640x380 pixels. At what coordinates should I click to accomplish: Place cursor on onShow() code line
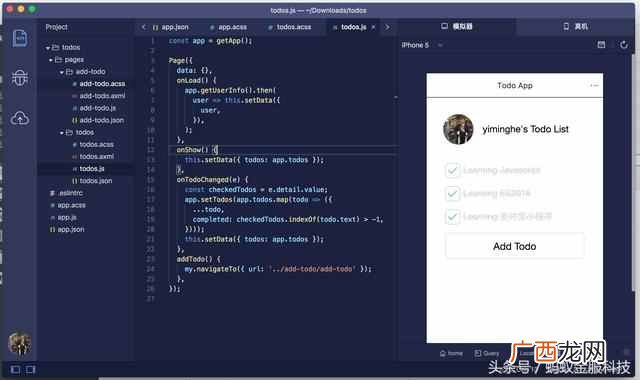point(197,150)
